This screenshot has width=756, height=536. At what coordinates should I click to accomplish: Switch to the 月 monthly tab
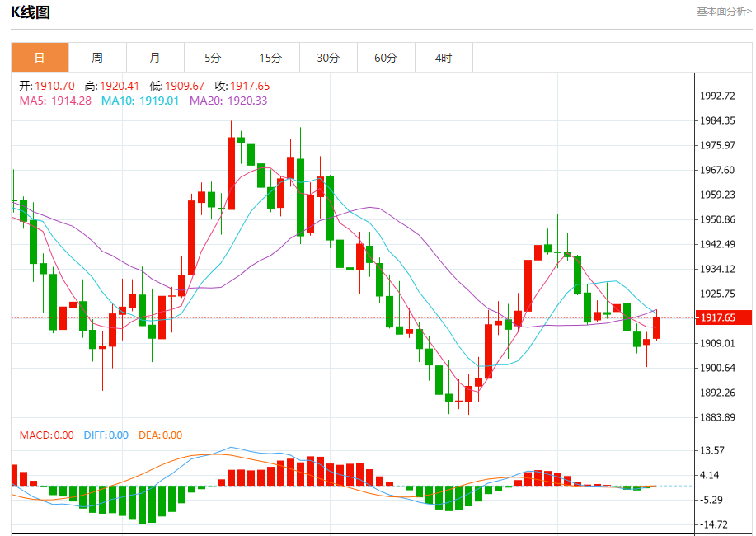155,58
